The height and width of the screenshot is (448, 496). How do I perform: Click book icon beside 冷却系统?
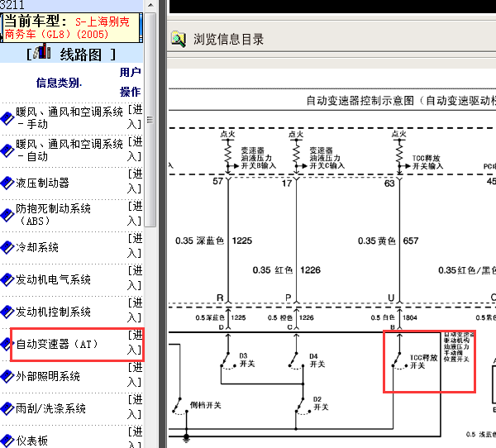coord(7,247)
